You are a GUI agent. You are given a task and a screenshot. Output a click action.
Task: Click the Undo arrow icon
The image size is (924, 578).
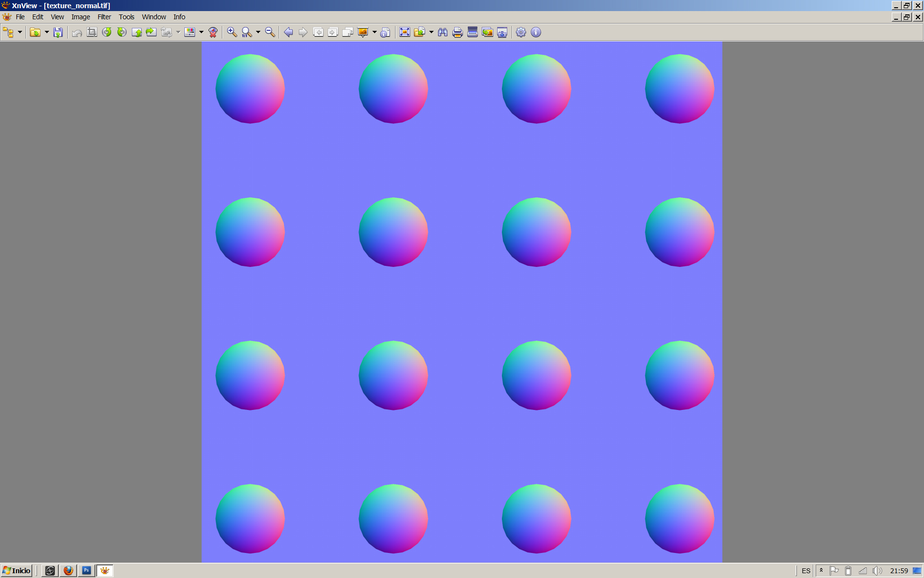coord(77,32)
